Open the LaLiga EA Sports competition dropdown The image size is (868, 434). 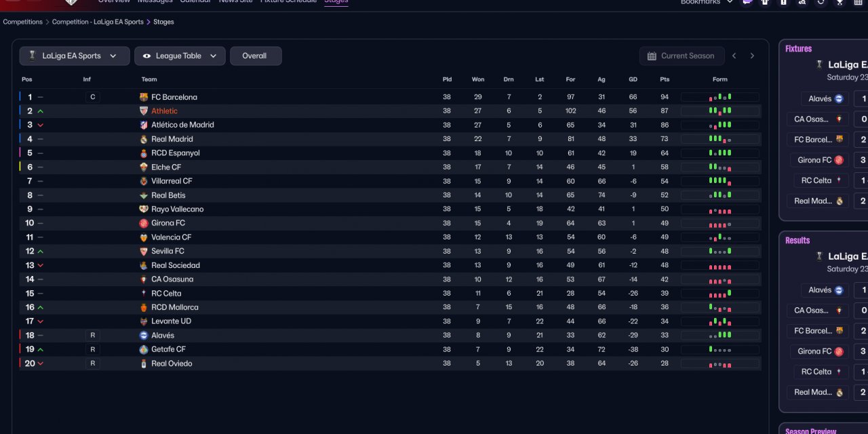pyautogui.click(x=75, y=56)
